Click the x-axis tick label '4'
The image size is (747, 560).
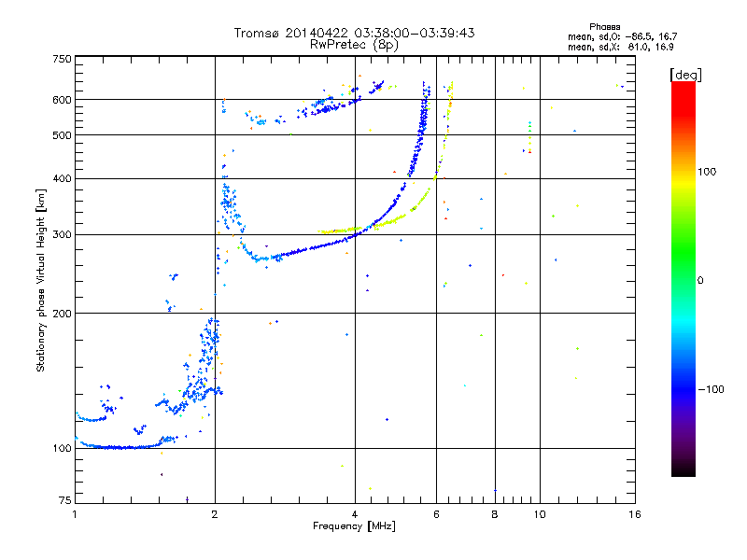click(355, 514)
